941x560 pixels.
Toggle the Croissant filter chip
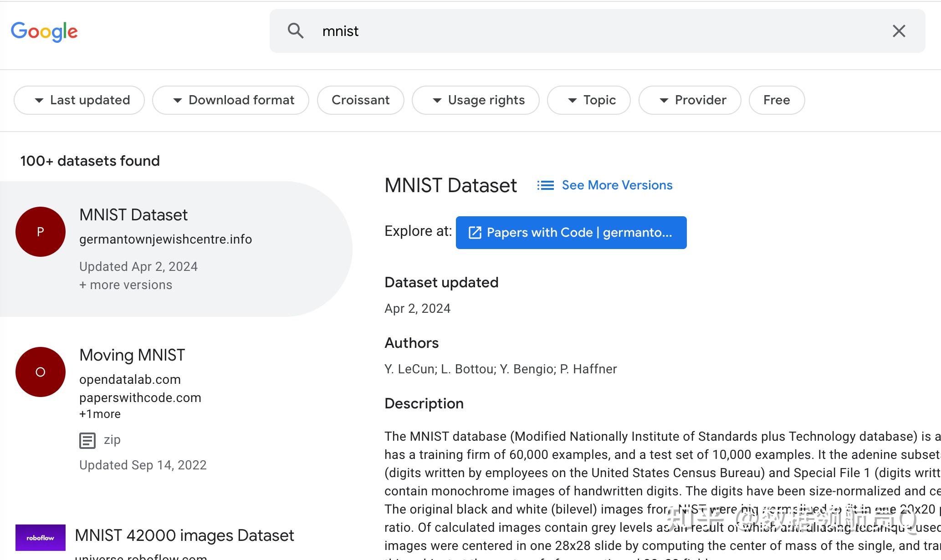(360, 100)
